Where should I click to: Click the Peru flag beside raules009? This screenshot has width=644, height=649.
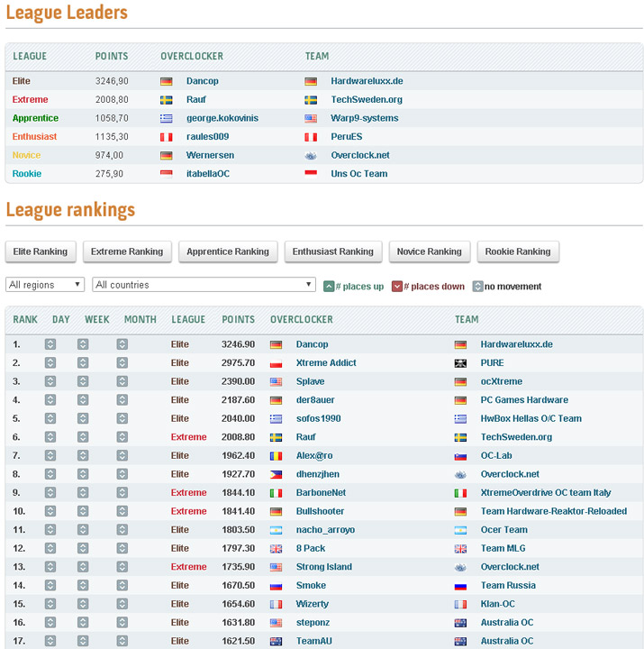tap(167, 137)
